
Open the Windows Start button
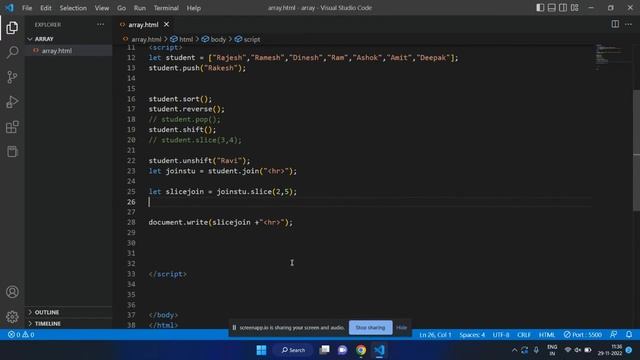pos(261,350)
